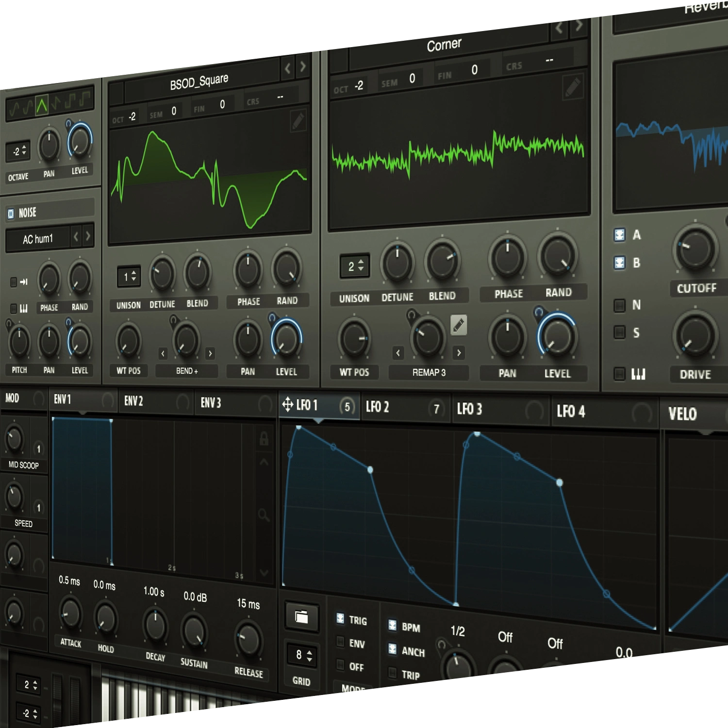This screenshot has width=728, height=728.
Task: Enable the TRIP checkbox for the LFO
Action: pyautogui.click(x=393, y=673)
